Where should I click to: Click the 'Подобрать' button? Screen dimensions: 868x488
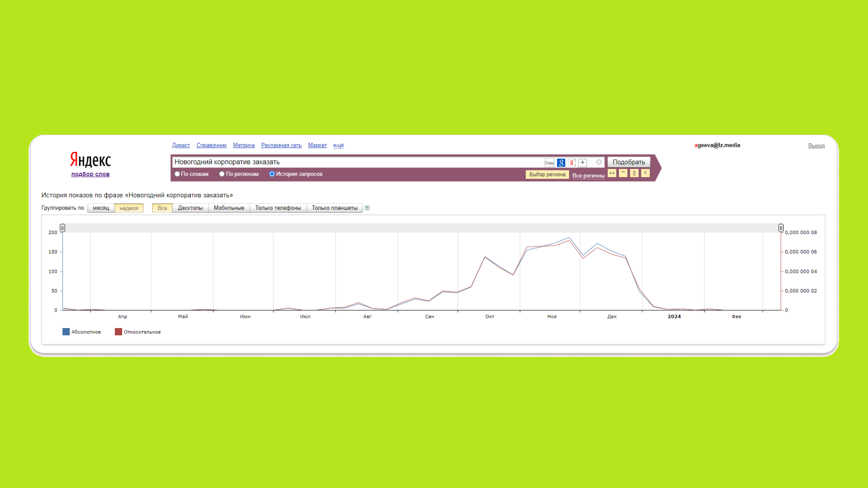click(x=629, y=162)
